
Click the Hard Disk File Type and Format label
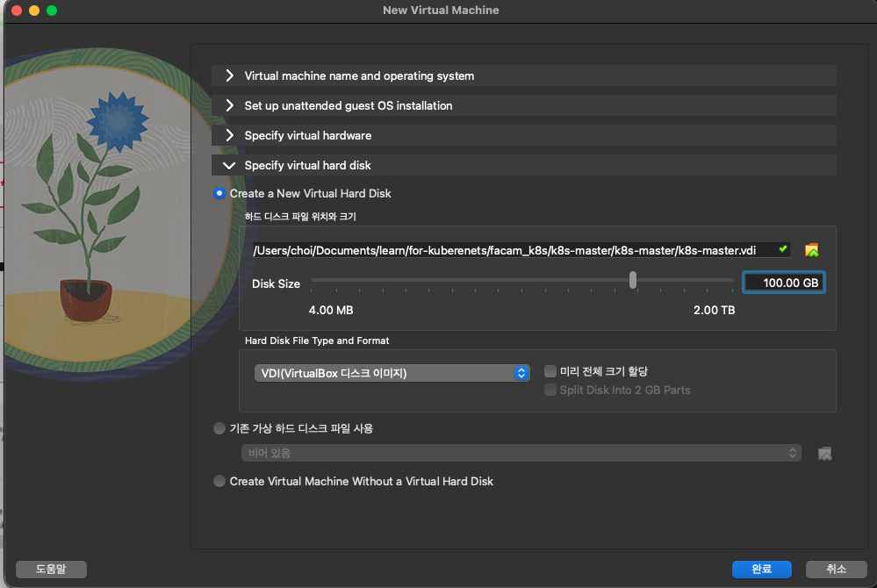click(317, 341)
